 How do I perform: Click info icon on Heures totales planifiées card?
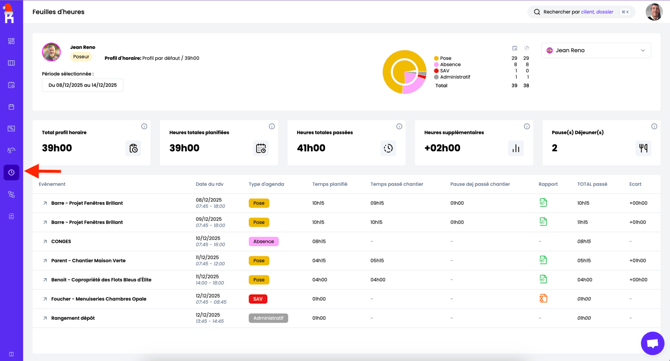pos(272,126)
